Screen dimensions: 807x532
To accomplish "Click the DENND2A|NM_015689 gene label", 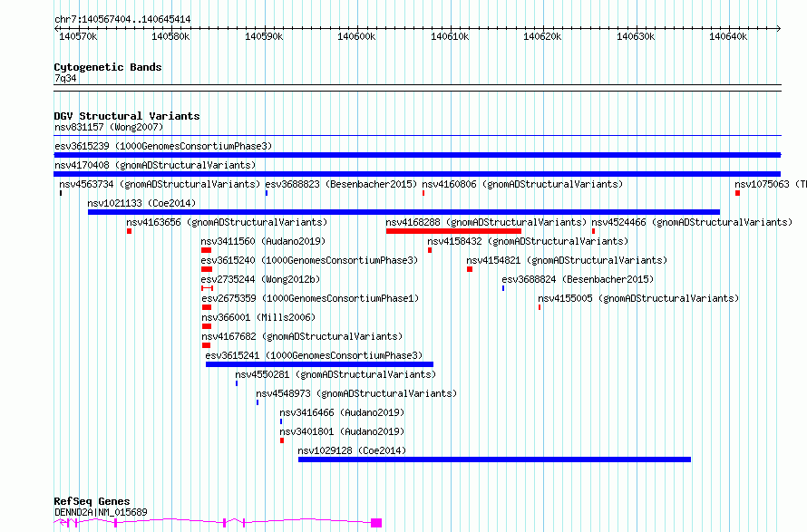I will (101, 512).
